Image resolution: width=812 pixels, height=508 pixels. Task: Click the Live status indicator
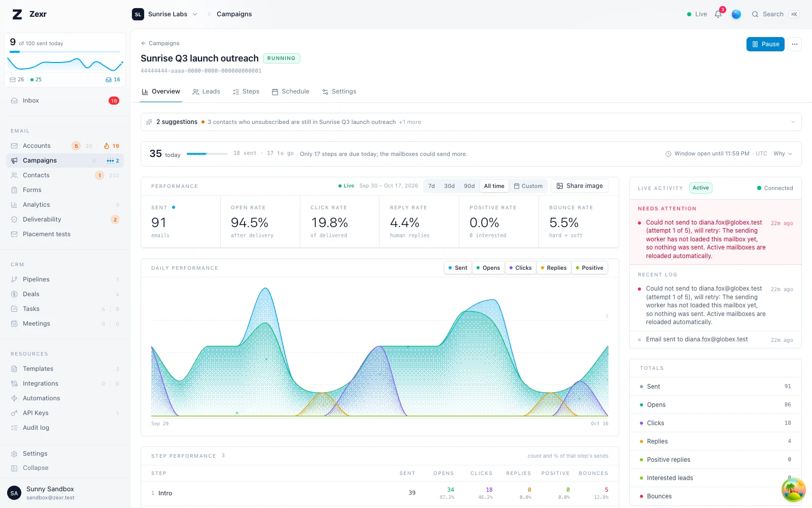pos(697,14)
